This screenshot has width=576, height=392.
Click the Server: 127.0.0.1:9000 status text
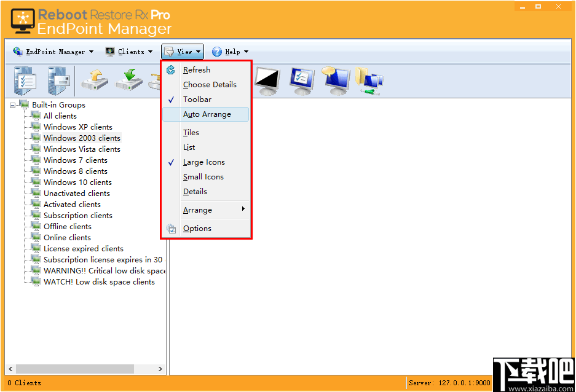449,383
